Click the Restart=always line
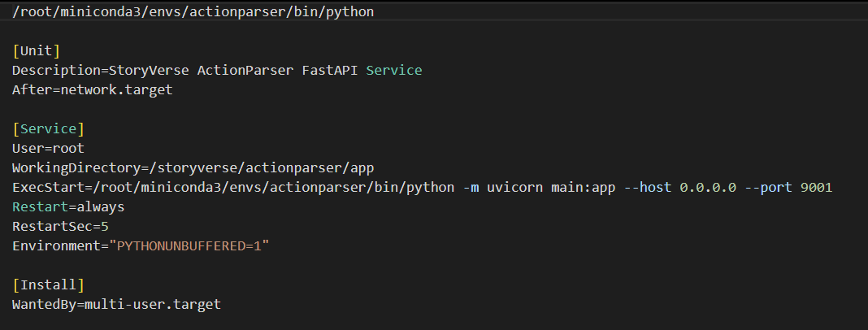Image resolution: width=868 pixels, height=330 pixels. 68,207
